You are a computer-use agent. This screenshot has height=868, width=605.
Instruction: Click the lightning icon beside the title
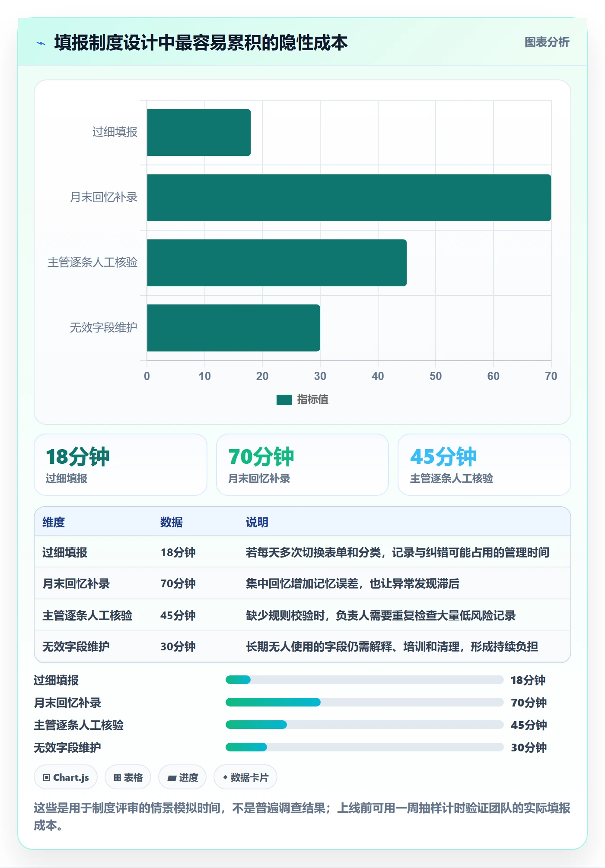point(41,43)
